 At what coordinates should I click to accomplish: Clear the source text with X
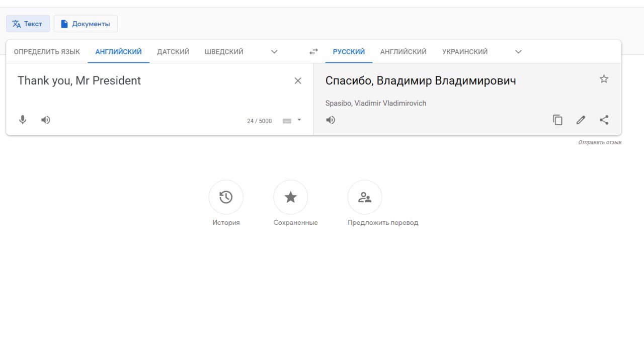pyautogui.click(x=298, y=80)
